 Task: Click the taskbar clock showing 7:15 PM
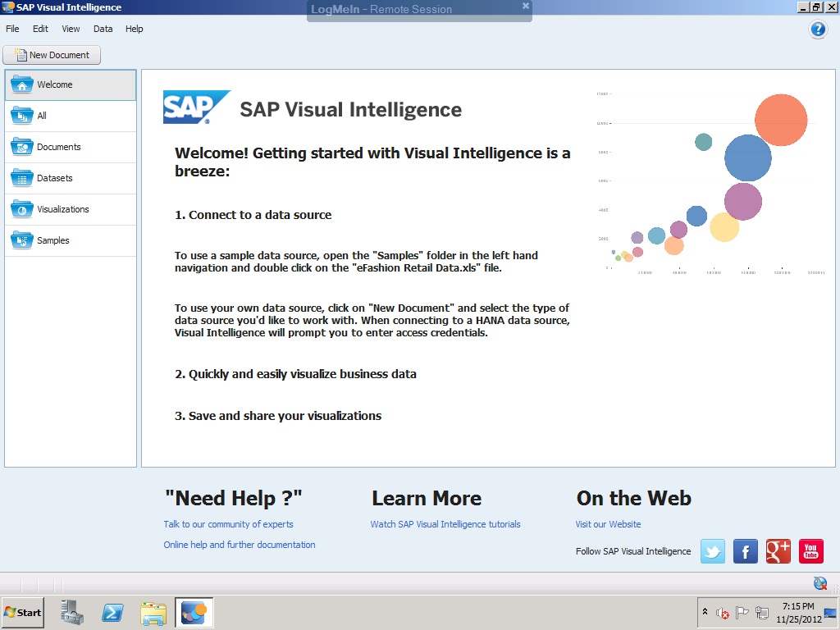798,612
